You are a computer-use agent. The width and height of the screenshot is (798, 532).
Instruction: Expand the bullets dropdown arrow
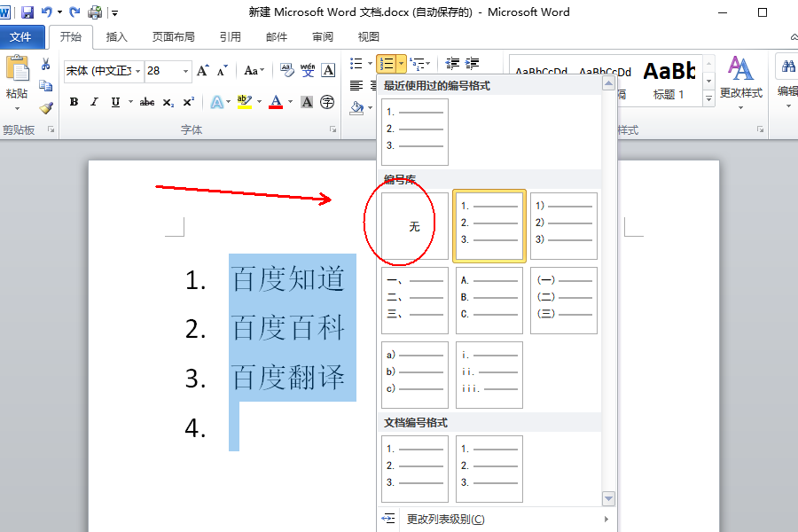click(x=370, y=64)
